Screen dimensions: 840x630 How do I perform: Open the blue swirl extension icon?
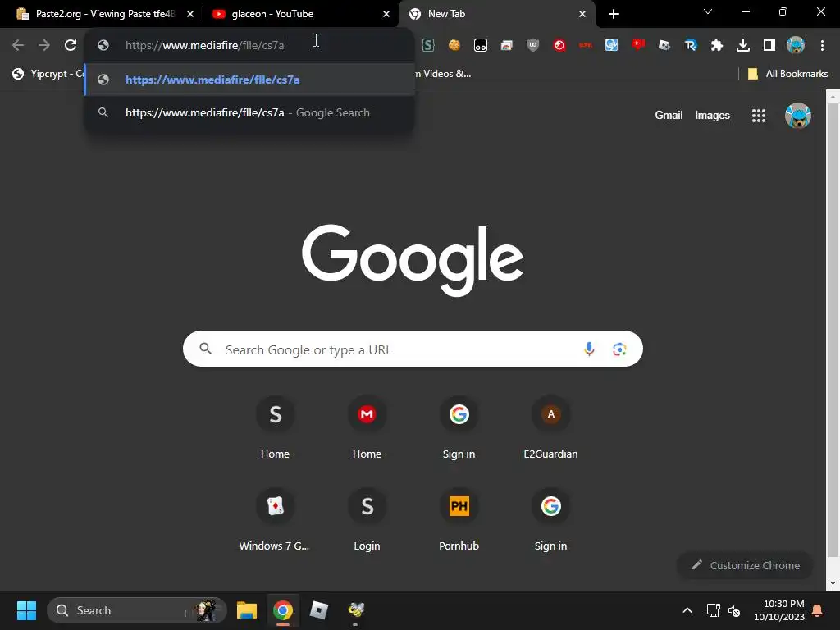(612, 45)
